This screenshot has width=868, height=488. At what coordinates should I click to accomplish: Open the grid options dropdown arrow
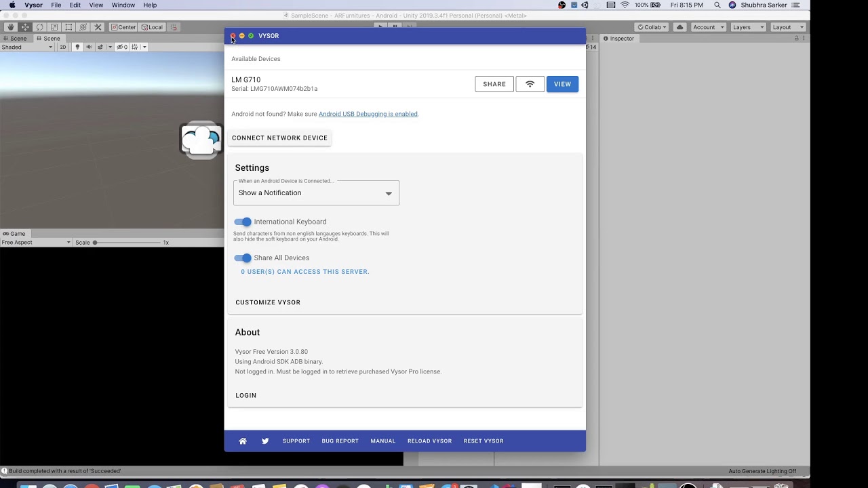tap(144, 47)
